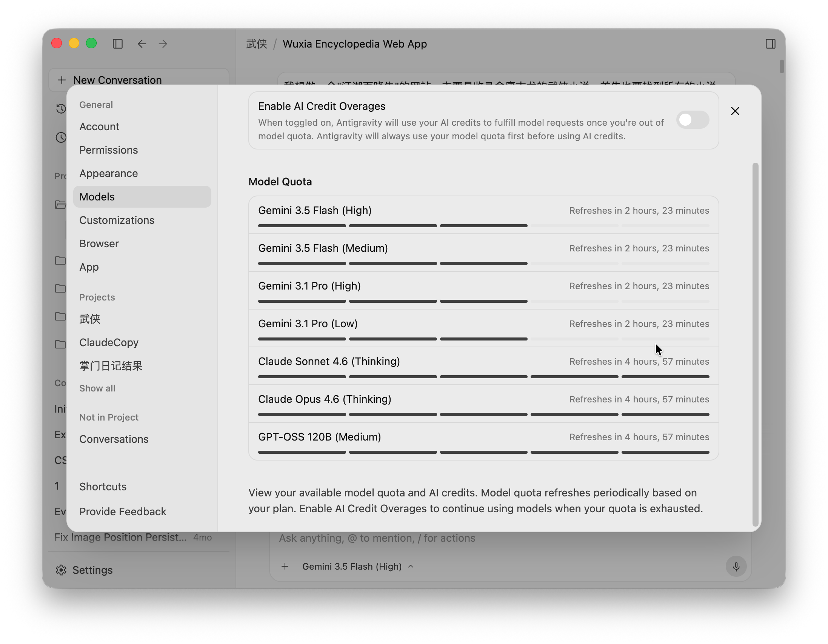Toggle the right side panel icon

(770, 44)
